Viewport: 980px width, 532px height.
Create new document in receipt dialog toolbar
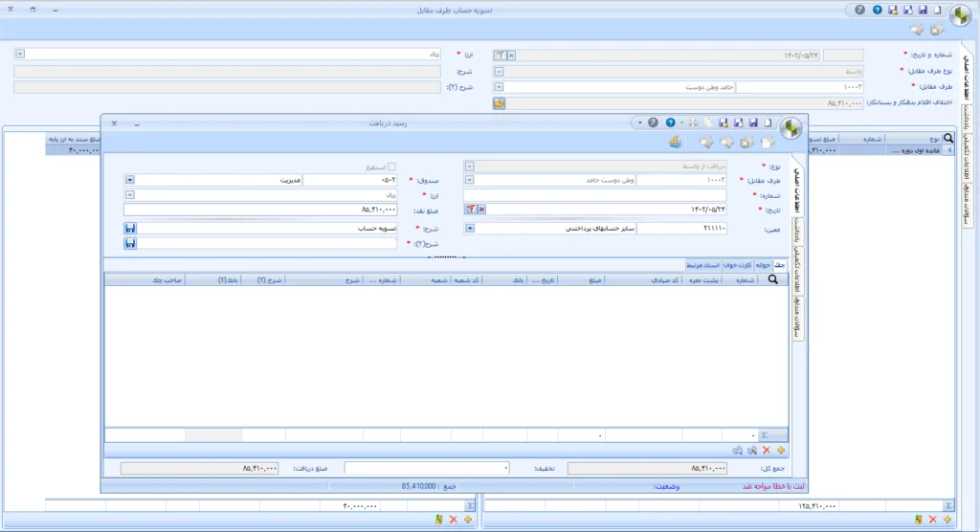click(768, 123)
